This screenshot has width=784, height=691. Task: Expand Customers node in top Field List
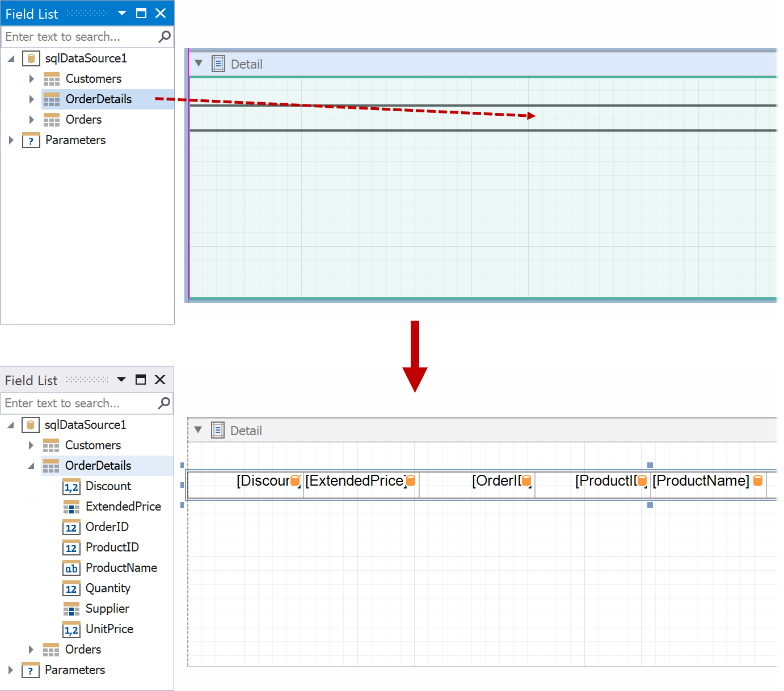(32, 79)
